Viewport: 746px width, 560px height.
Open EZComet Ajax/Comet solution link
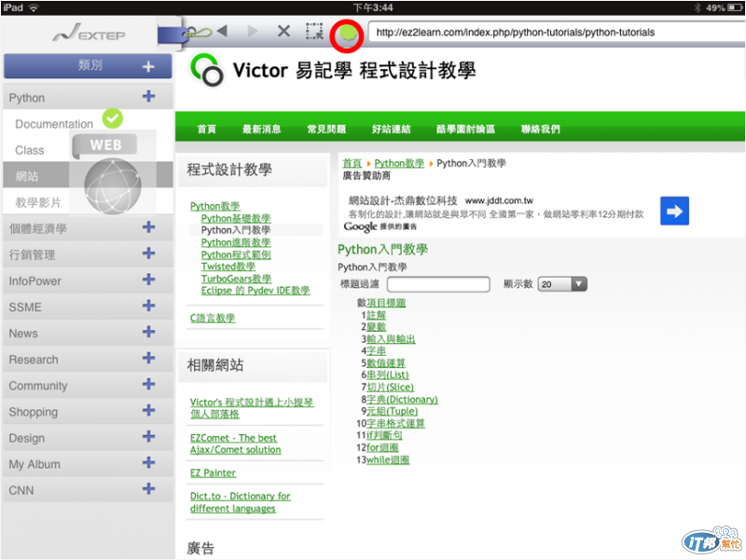[236, 444]
